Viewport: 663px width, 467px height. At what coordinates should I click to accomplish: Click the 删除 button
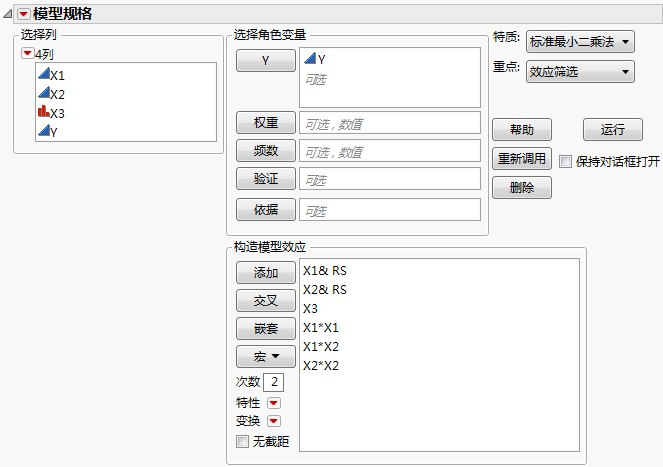[x=522, y=187]
